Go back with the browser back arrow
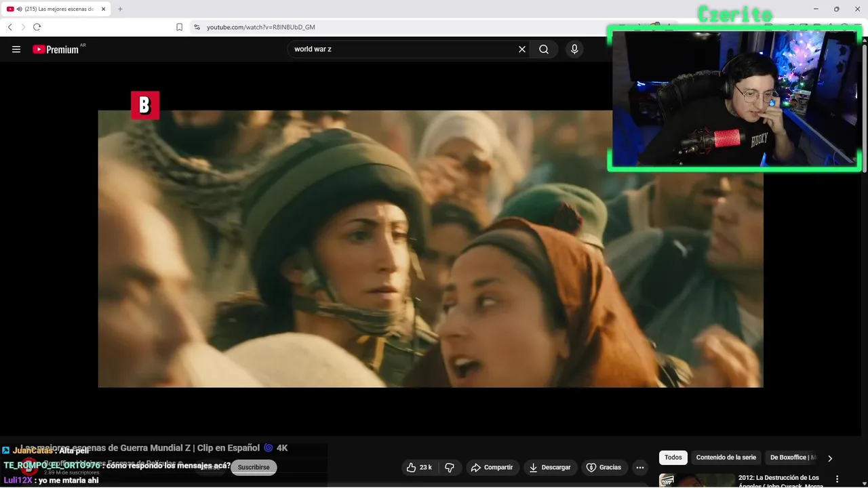The height and width of the screenshot is (488, 868). 10,27
